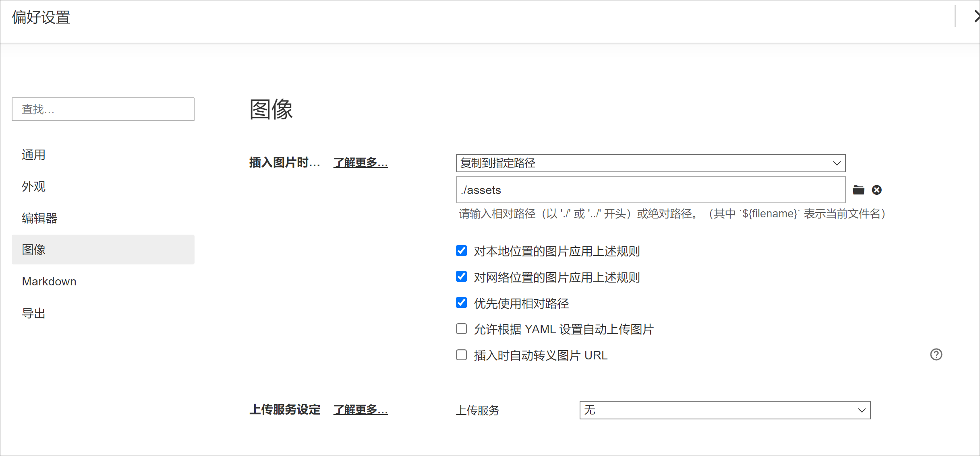
Task: Click the question mark help icon
Action: coord(936,355)
